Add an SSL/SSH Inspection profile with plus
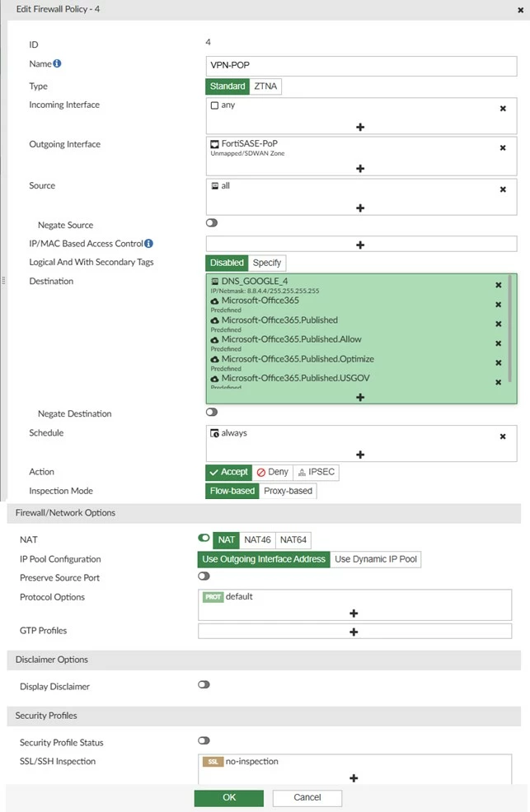 (354, 777)
